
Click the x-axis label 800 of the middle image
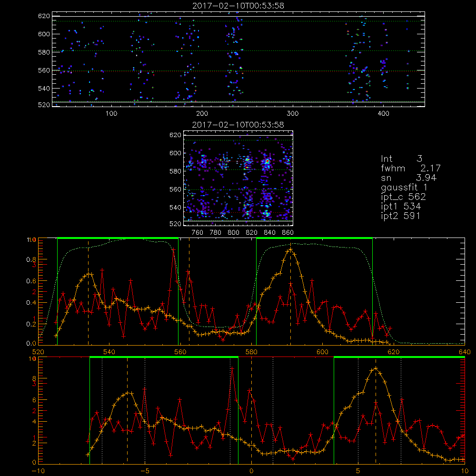click(x=233, y=233)
